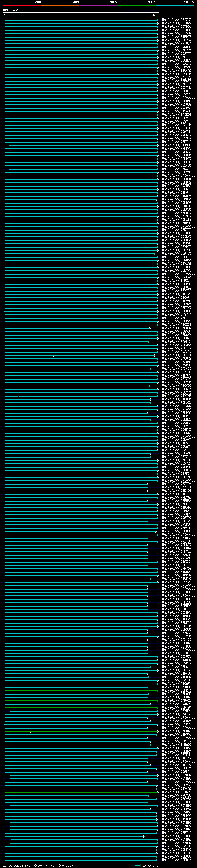This screenshot has width=197, height=868.
Task: Select hit label UniRef100_A7QTC5
Action: click(x=176, y=84)
